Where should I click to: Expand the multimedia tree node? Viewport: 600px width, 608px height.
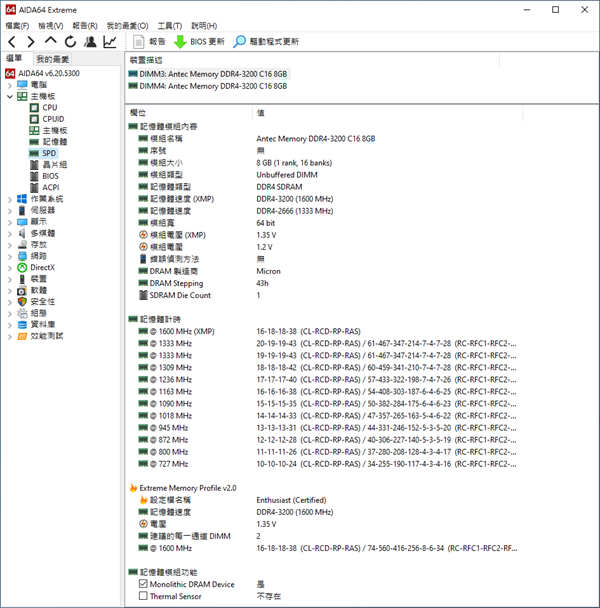[10, 233]
